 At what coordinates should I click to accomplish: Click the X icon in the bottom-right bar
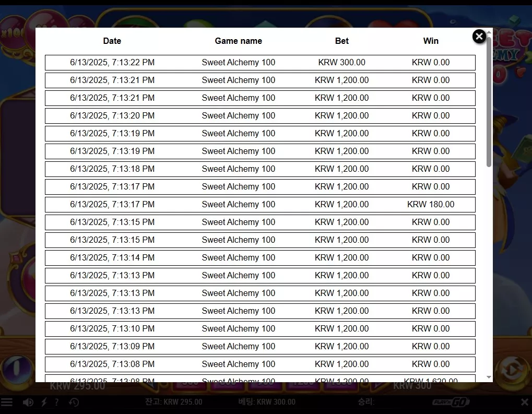point(525,402)
